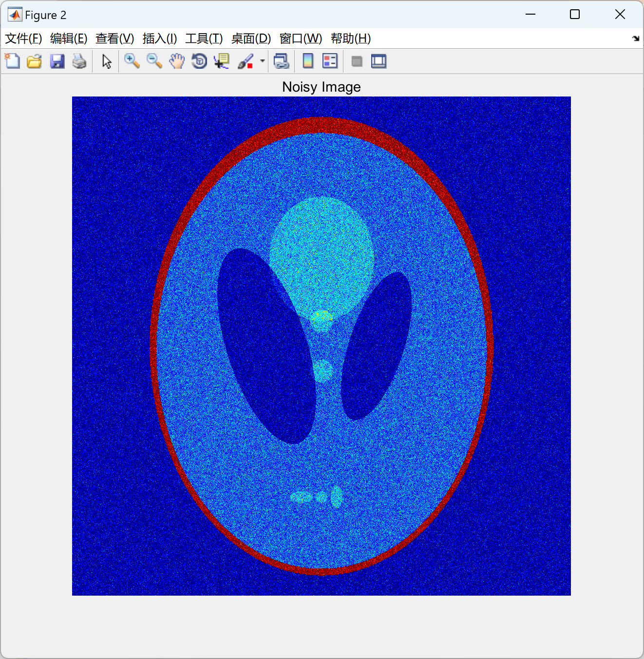This screenshot has width=644, height=659.
Task: Print the figure using the printer icon
Action: click(79, 61)
